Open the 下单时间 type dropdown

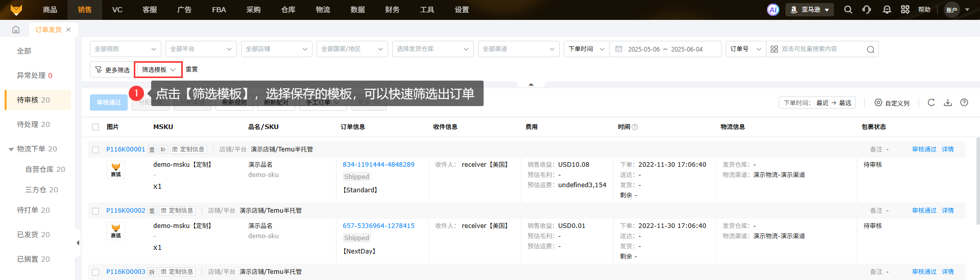586,49
